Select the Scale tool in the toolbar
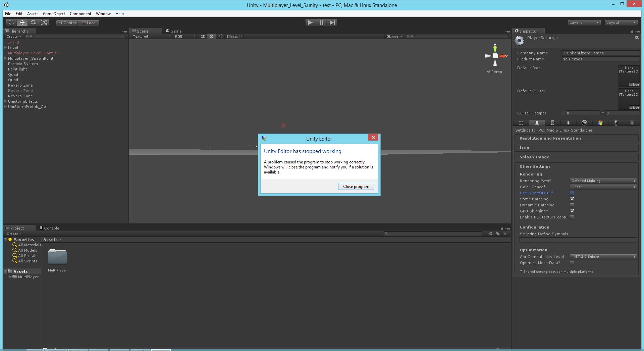Screen dimensions: 644x351 coord(44,22)
